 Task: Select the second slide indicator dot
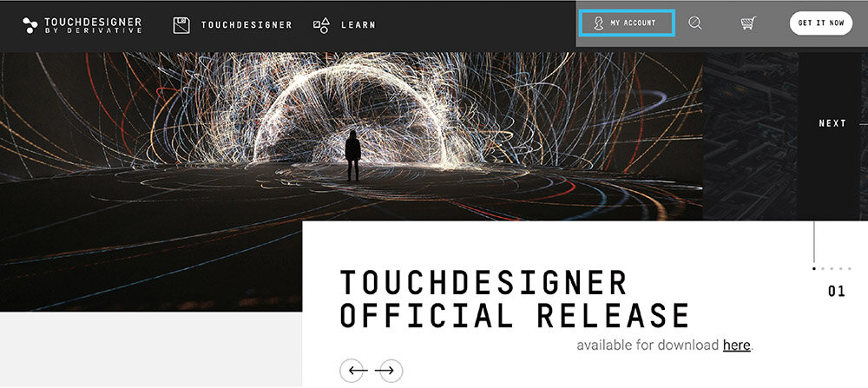click(823, 268)
